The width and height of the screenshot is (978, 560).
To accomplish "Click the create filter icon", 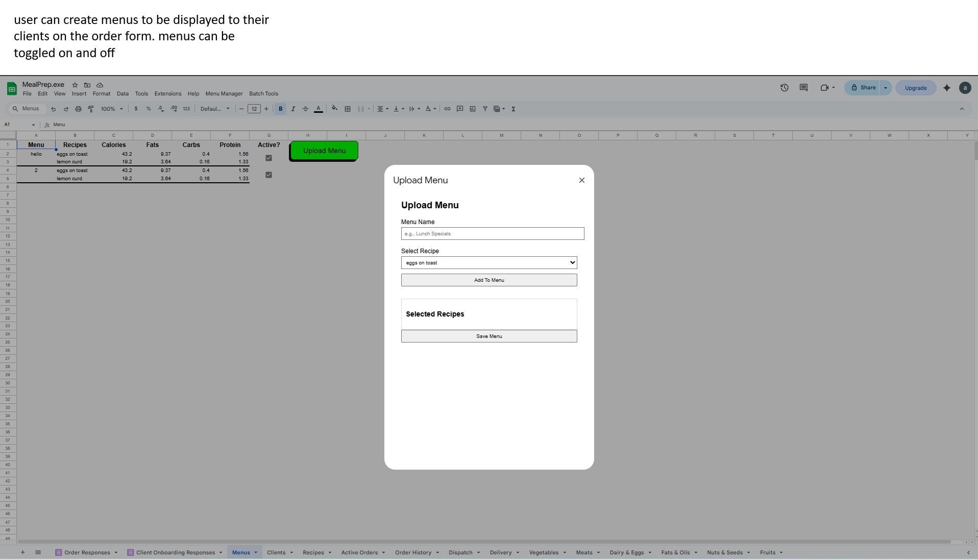I will pyautogui.click(x=485, y=109).
